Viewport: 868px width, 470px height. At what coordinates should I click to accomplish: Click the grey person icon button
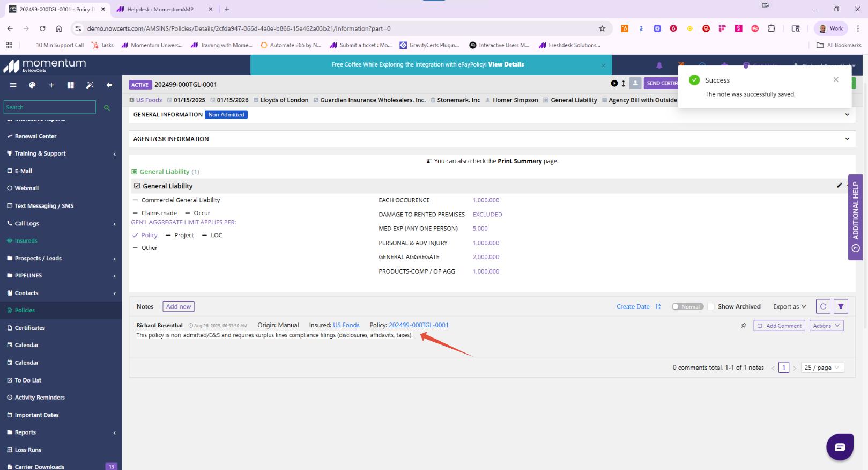(635, 83)
